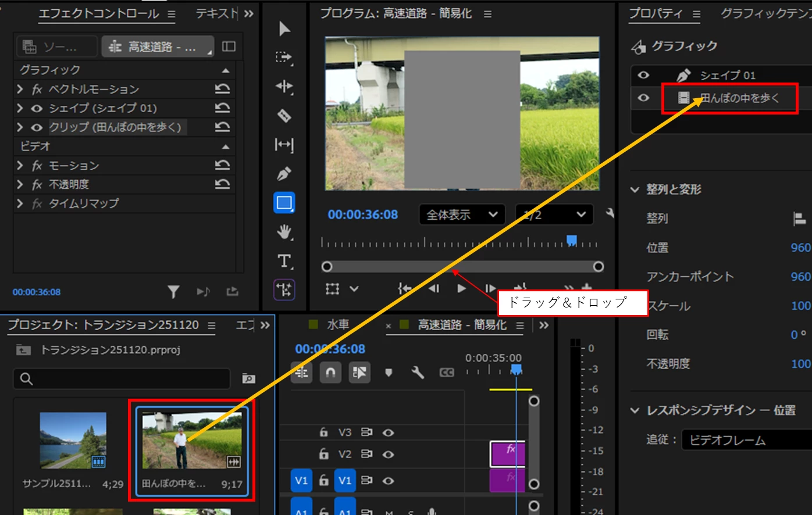
Task: Select the Ripple Edit tool
Action: [x=284, y=87]
